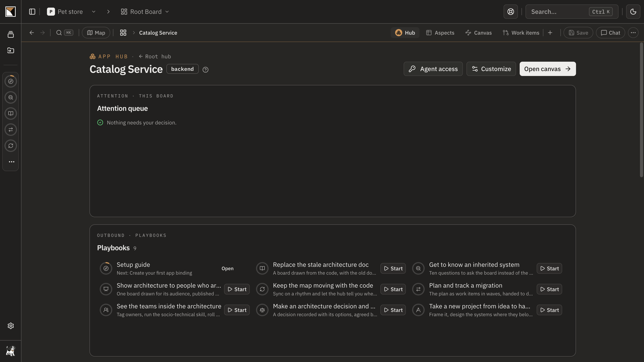Open the Map view button
644x362 pixels.
96,33
